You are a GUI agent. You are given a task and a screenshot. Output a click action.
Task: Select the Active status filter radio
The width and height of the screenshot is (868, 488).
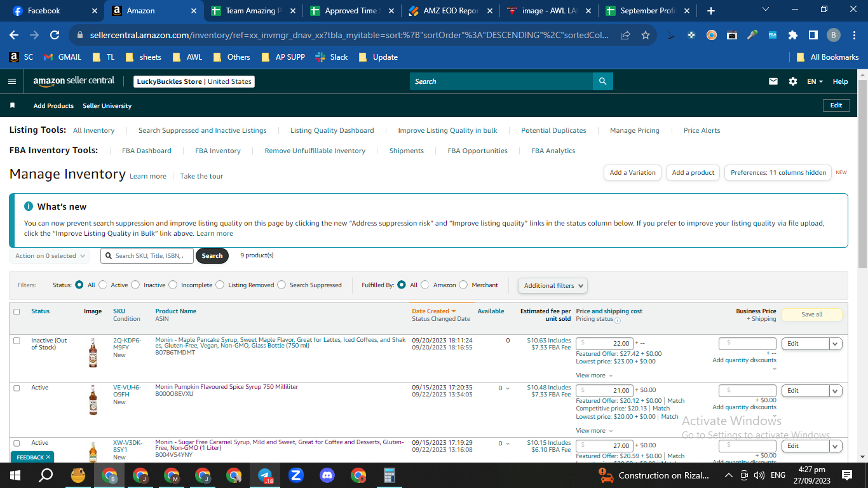click(103, 285)
